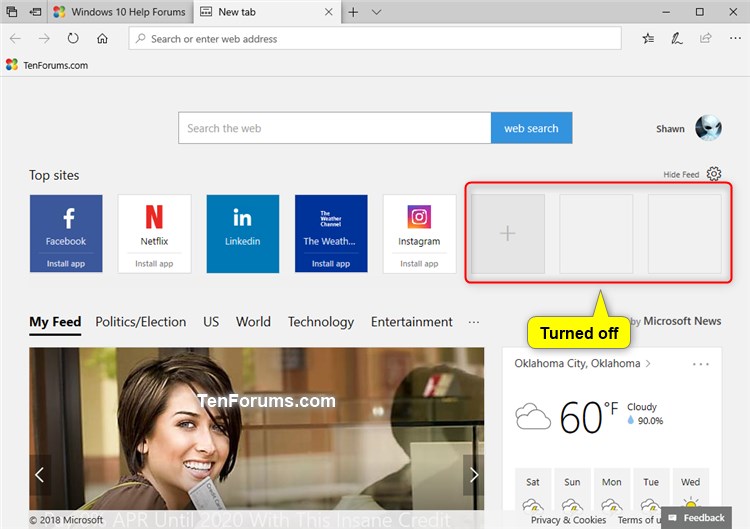Screen dimensions: 750x529
Task: Install app under The Weather Channel tile
Action: (331, 264)
